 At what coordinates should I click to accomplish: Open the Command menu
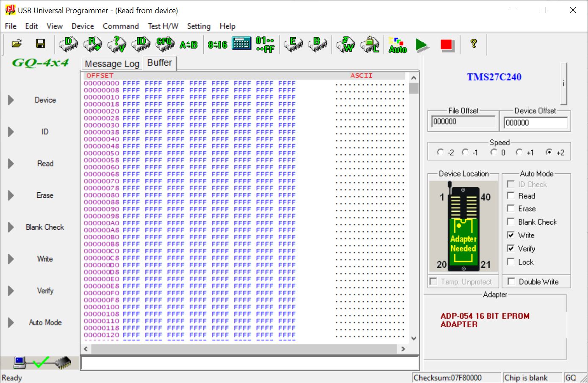[121, 26]
